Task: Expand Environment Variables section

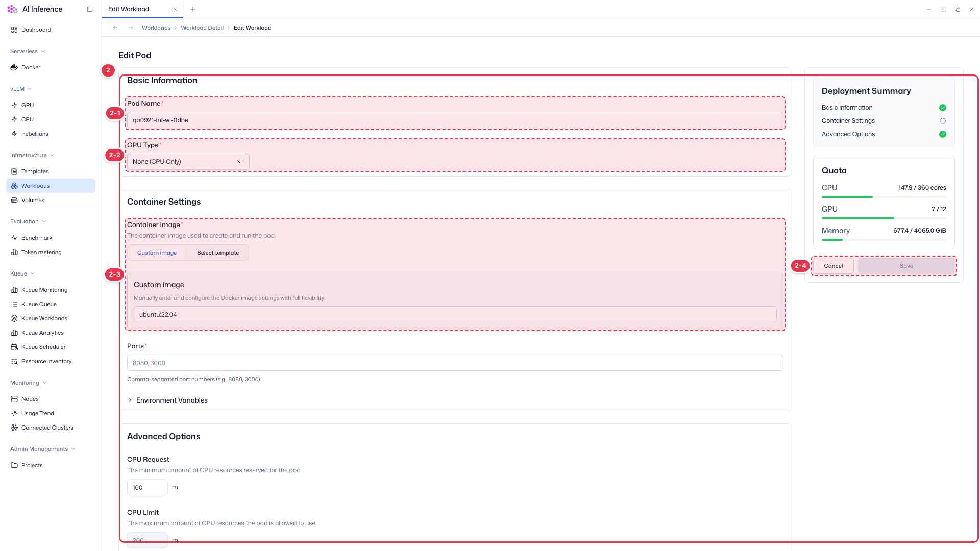Action: point(167,400)
